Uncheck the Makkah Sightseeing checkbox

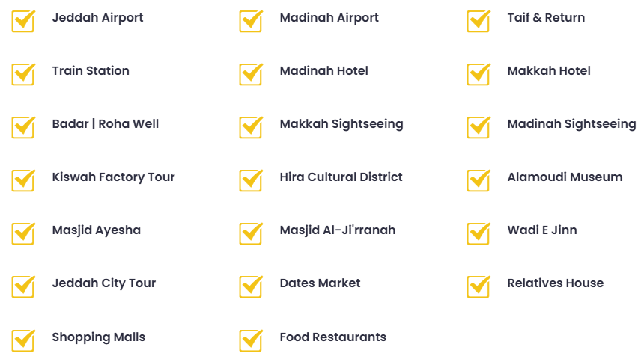(251, 127)
